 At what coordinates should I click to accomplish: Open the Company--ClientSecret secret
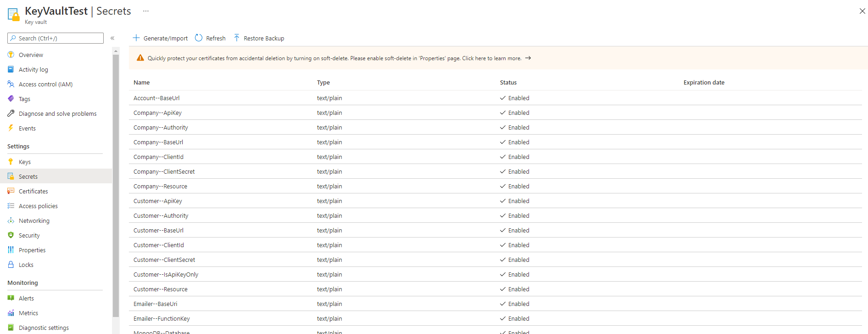[x=164, y=171]
